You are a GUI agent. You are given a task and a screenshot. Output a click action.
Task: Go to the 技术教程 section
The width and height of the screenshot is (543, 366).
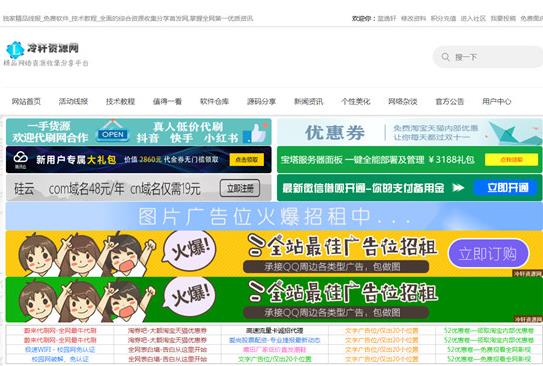point(121,101)
